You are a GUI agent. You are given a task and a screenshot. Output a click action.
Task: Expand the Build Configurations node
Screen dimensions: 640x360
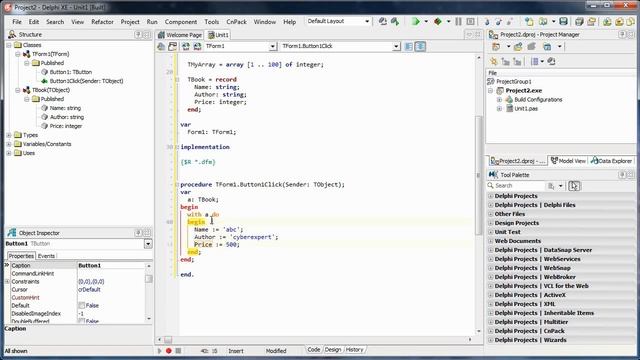[499, 100]
